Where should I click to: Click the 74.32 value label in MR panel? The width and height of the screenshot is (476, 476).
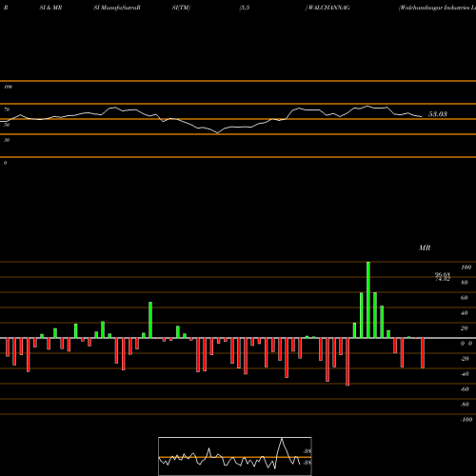[x=443, y=279]
